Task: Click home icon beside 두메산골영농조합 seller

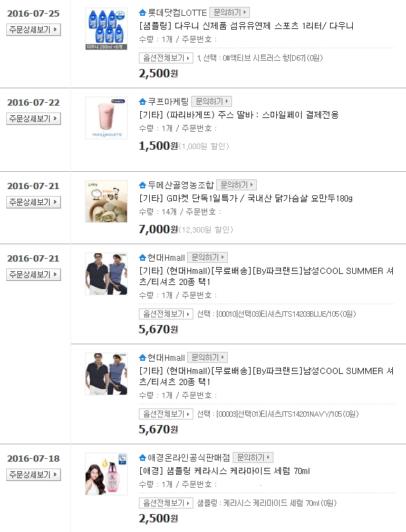Action: 142,185
